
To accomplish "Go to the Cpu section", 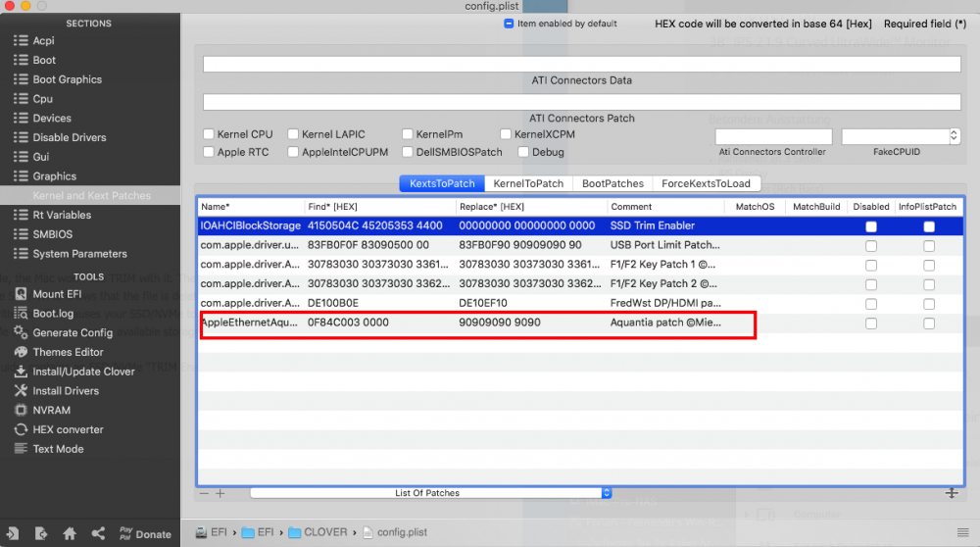I will click(42, 99).
